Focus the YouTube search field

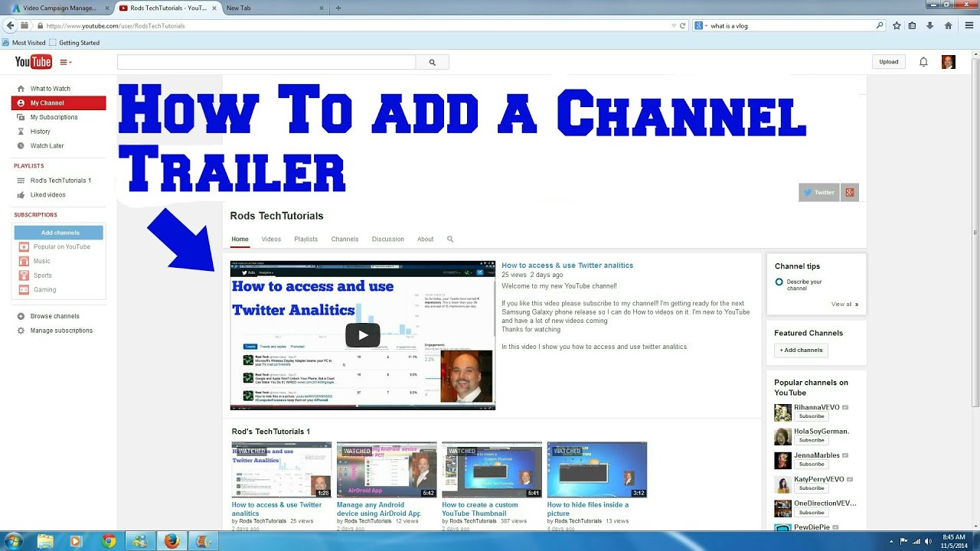coord(266,62)
